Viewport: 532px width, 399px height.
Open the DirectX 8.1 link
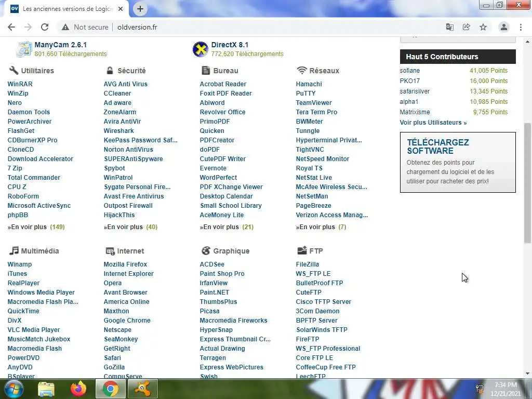click(230, 45)
